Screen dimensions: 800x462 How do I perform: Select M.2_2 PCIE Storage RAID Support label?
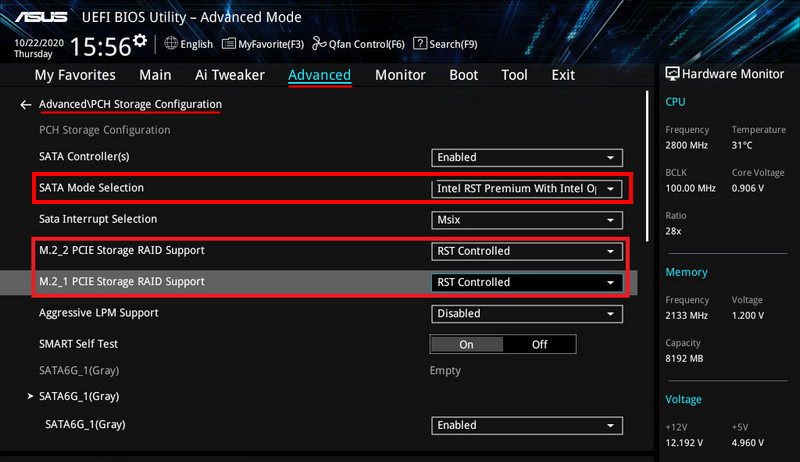pyautogui.click(x=121, y=250)
